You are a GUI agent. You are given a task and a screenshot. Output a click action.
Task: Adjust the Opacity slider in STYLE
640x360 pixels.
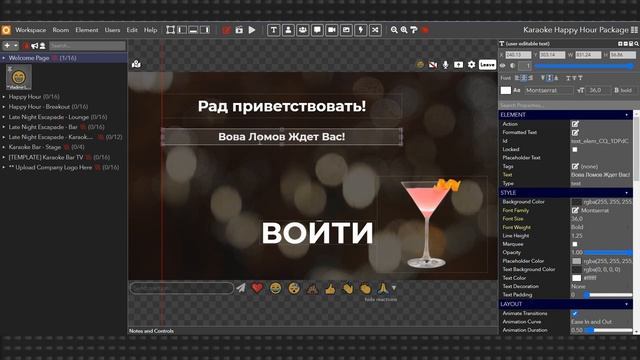point(608,253)
